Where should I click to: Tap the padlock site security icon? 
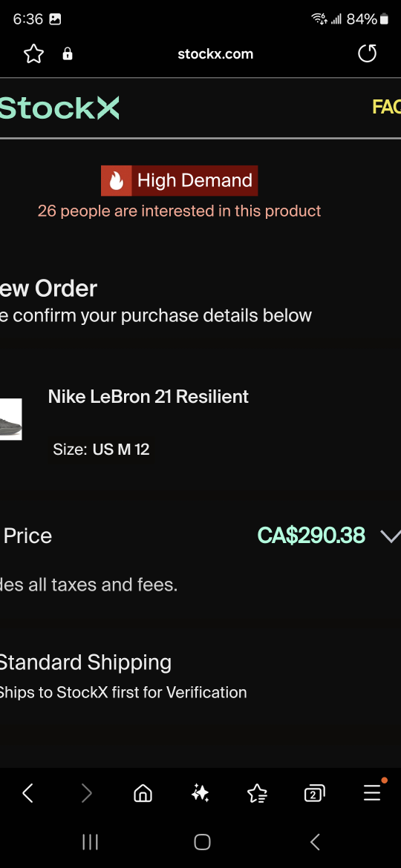(x=68, y=53)
